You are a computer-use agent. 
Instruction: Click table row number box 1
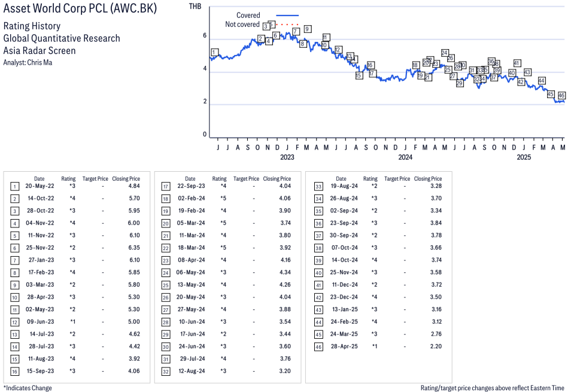[14, 187]
